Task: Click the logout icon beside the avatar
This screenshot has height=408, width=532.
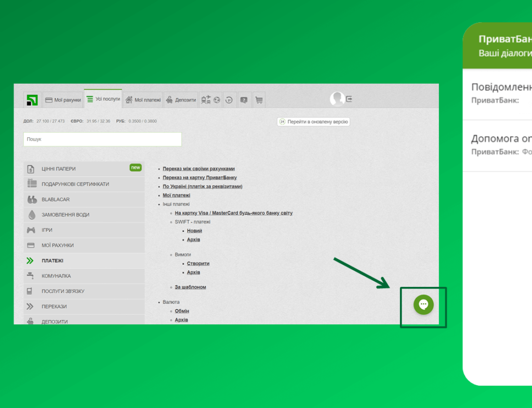Action: [349, 99]
